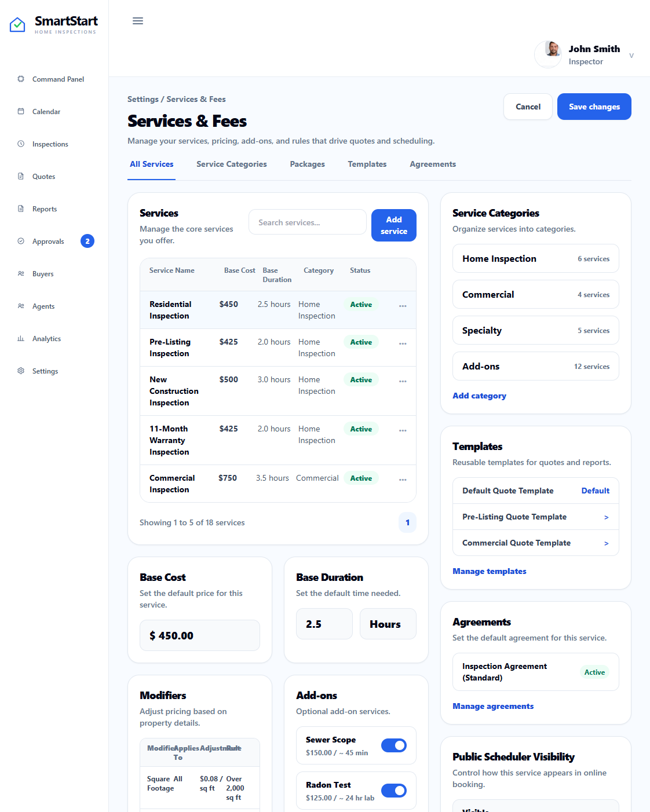Toggle the Sewer Scope add-on switch
650x812 pixels.
[394, 745]
